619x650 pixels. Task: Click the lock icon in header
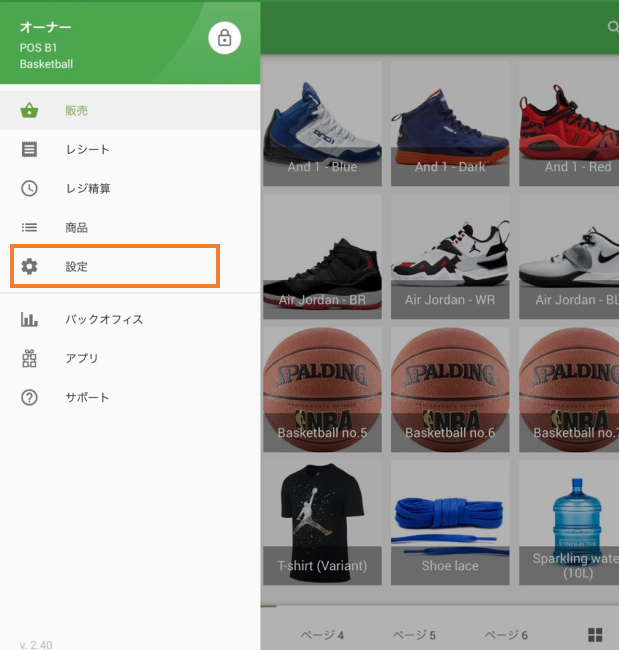coord(224,38)
